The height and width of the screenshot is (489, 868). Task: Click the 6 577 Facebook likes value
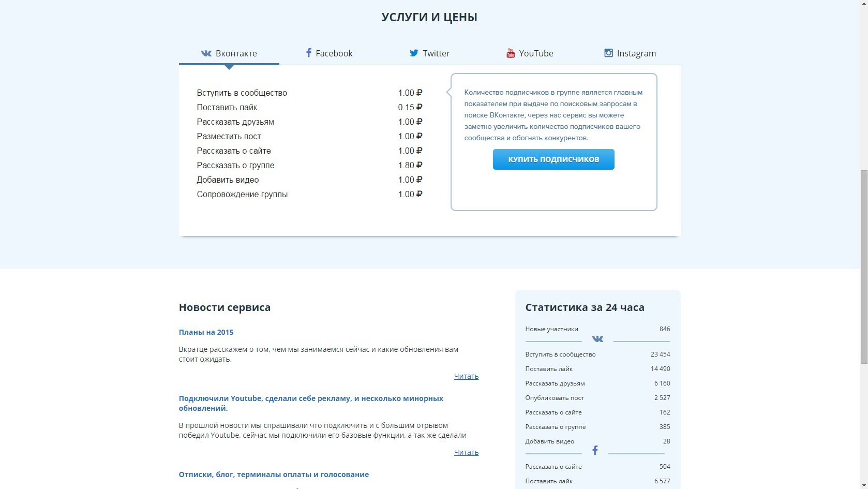(662, 481)
